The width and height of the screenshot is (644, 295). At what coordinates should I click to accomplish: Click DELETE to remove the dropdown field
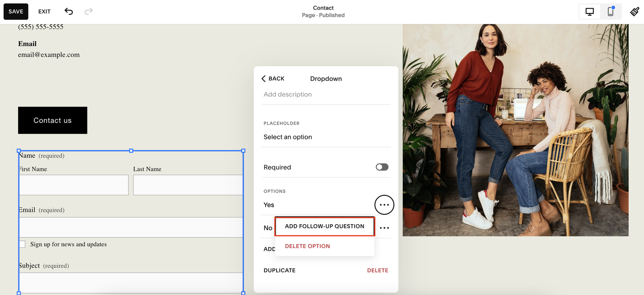click(378, 270)
